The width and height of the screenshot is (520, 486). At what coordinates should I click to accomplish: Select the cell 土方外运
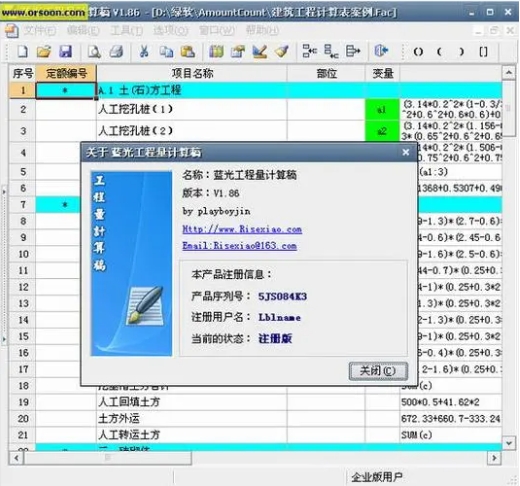click(192, 419)
